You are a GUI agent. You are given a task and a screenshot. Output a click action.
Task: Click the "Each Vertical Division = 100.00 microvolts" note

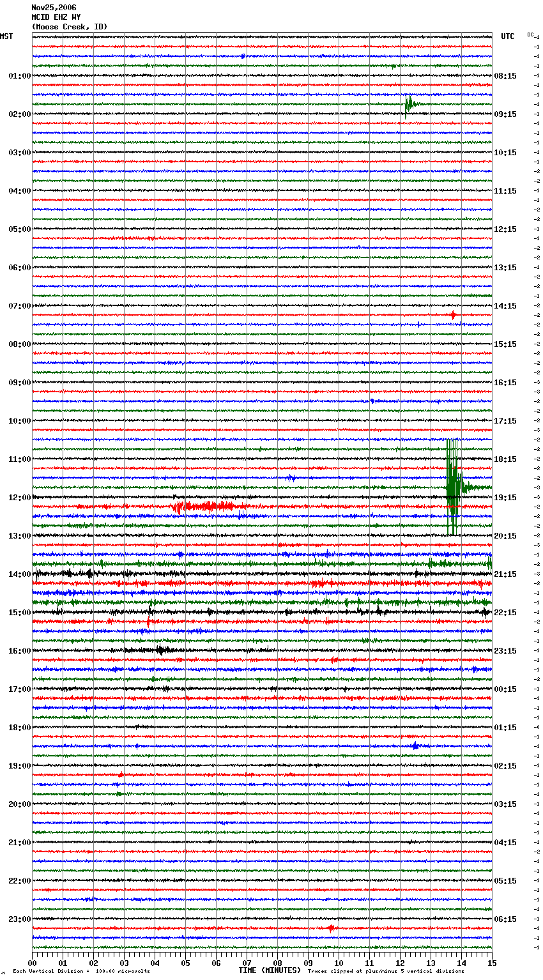click(81, 971)
